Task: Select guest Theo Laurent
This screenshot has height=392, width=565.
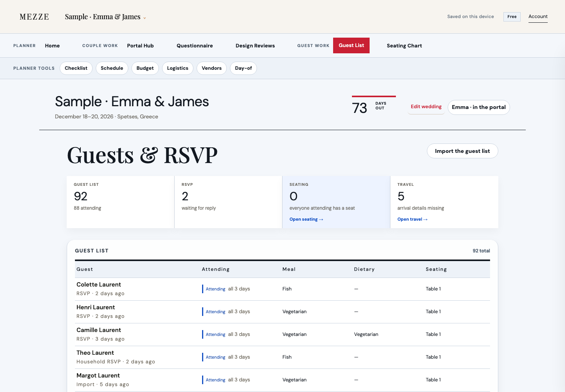Action: (95, 353)
